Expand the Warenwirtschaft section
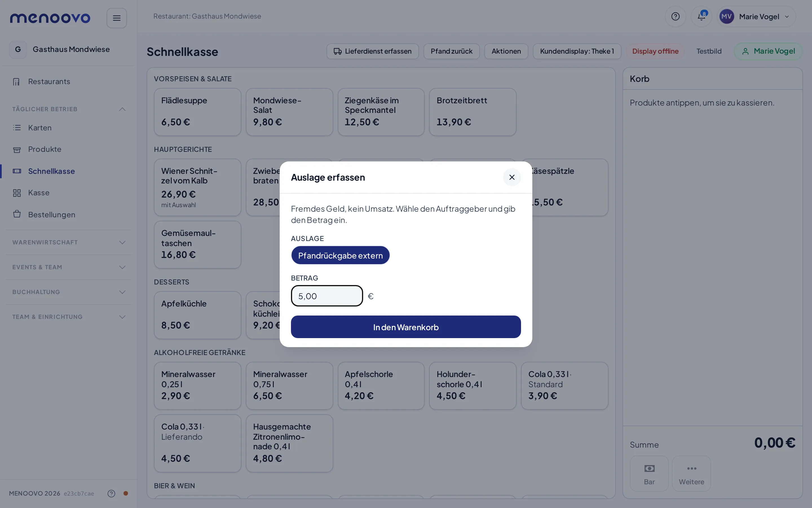The width and height of the screenshot is (812, 508). pos(69,243)
